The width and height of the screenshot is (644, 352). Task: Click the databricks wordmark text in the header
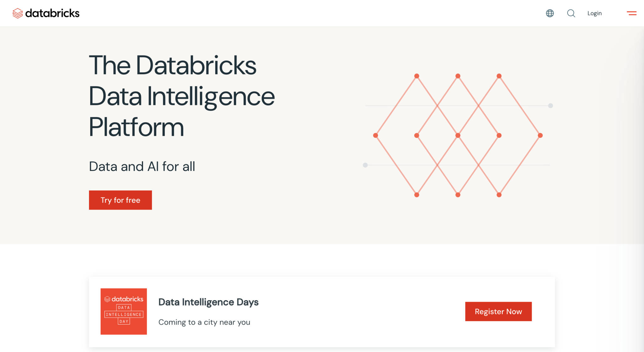pos(52,13)
